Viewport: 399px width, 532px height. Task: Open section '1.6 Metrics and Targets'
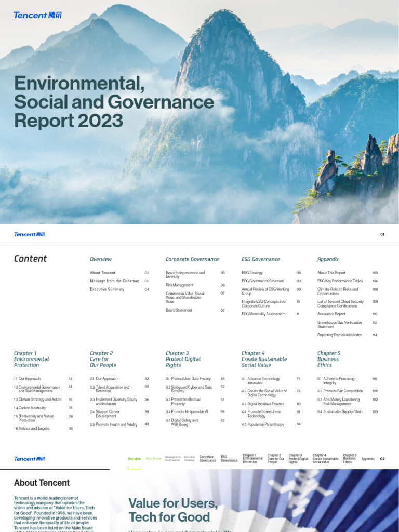(x=32, y=429)
